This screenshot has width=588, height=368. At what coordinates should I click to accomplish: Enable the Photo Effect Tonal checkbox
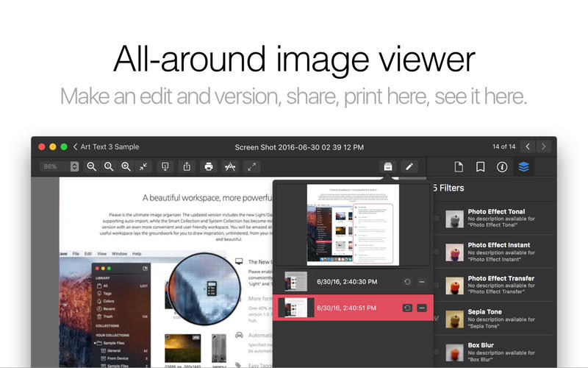[437, 219]
